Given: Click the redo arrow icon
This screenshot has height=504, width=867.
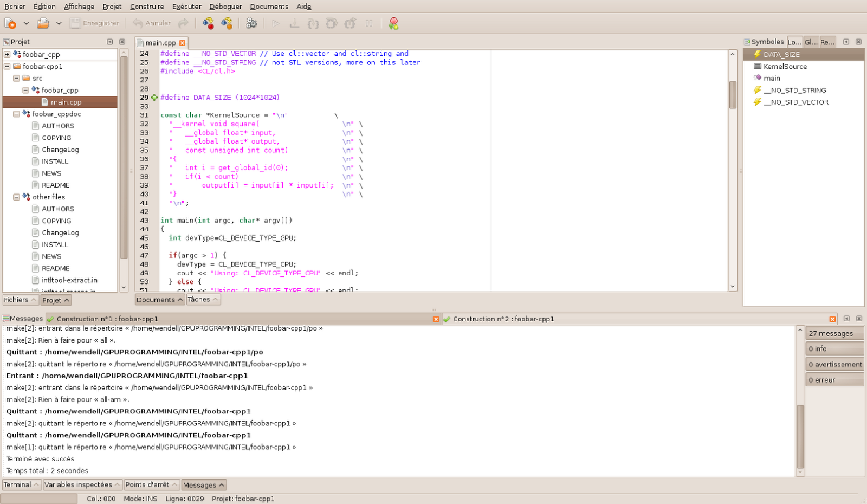Looking at the screenshot, I should (x=184, y=23).
